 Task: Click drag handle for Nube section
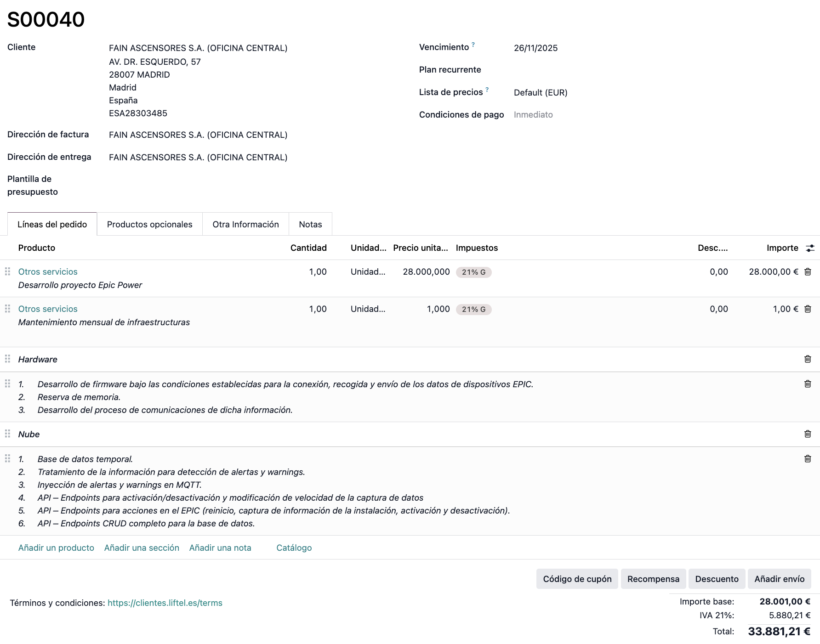tap(7, 434)
